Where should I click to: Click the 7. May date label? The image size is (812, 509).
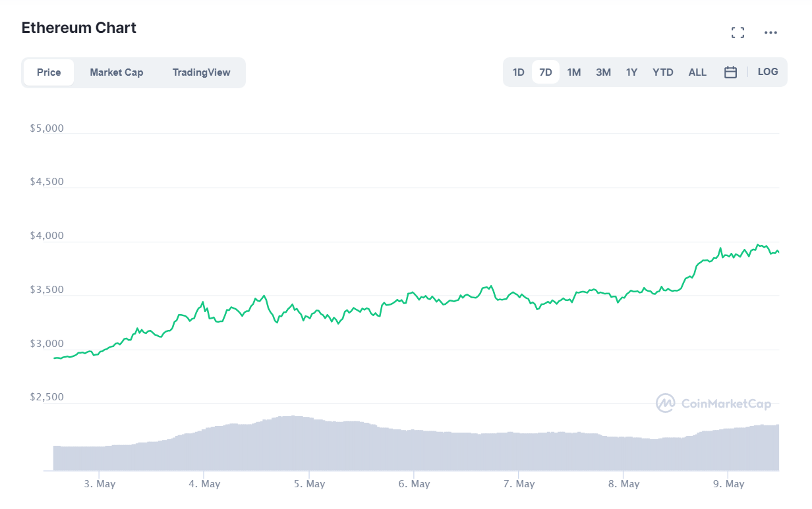pos(518,484)
